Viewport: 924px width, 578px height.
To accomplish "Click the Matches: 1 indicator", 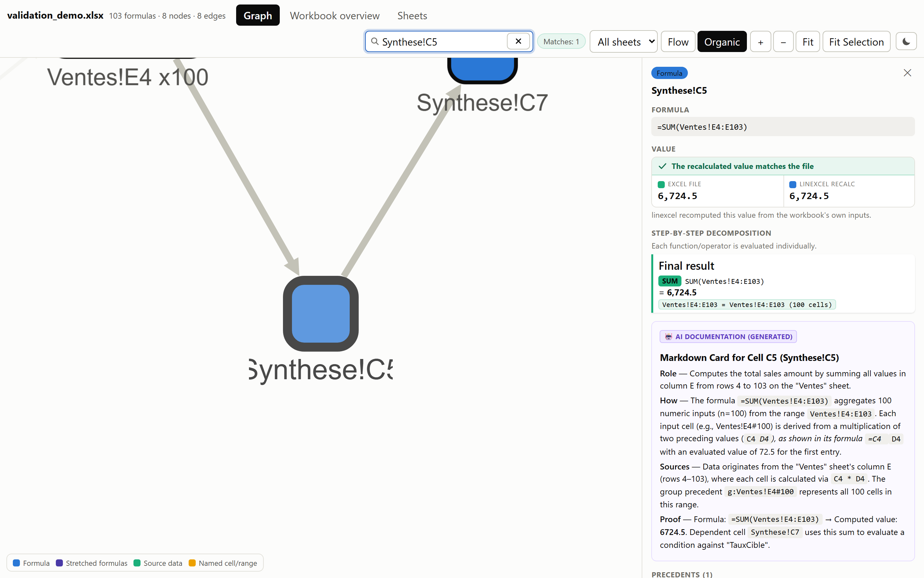I will pyautogui.click(x=561, y=41).
